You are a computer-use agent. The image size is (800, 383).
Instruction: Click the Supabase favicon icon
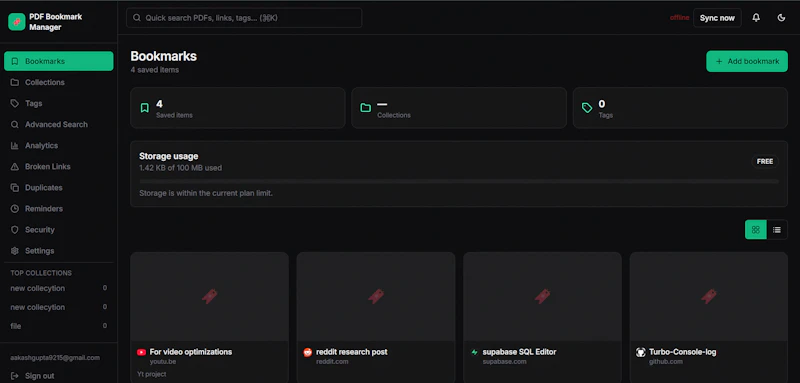click(x=474, y=352)
